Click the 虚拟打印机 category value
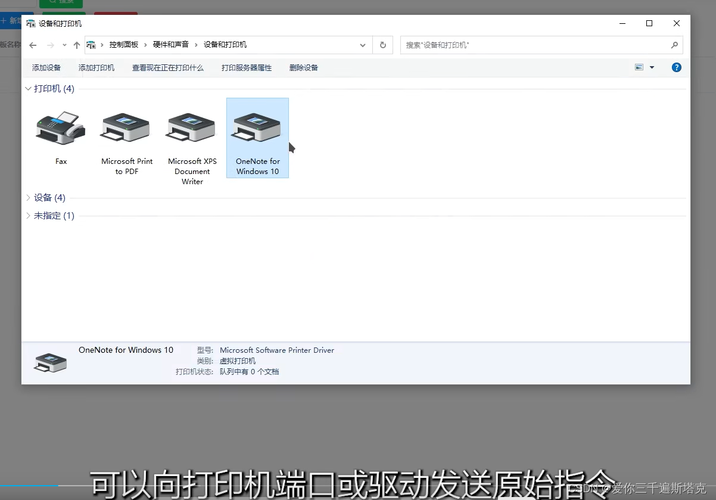 pos(237,361)
